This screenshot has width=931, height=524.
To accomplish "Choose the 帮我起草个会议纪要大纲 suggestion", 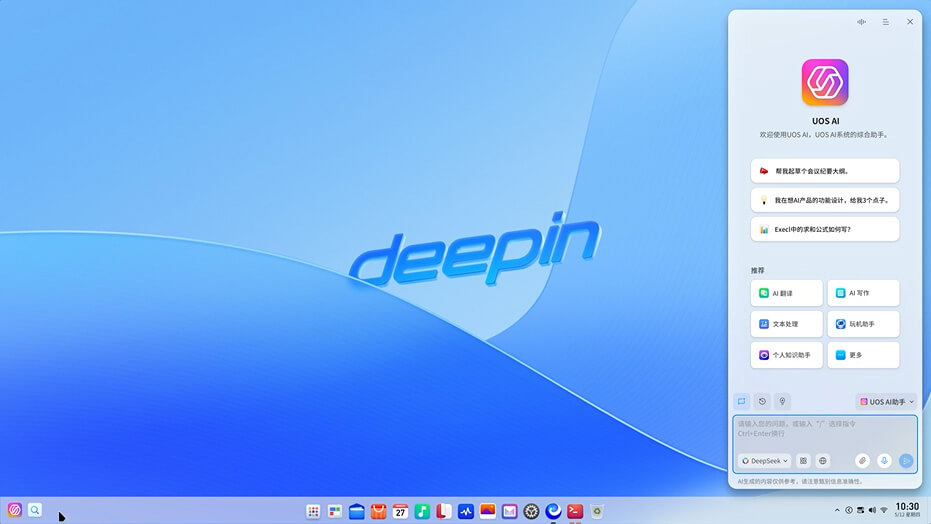I will (x=825, y=171).
